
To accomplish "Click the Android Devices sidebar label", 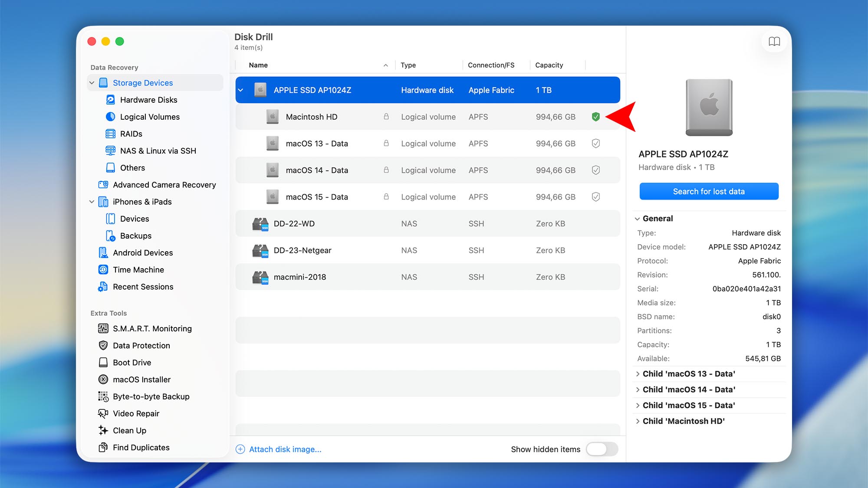I will point(143,252).
